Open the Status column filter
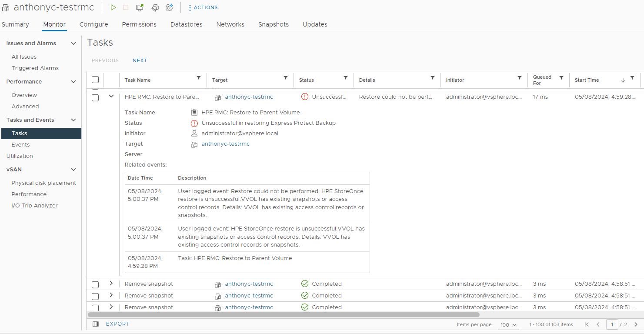The width and height of the screenshot is (644, 334). [346, 78]
